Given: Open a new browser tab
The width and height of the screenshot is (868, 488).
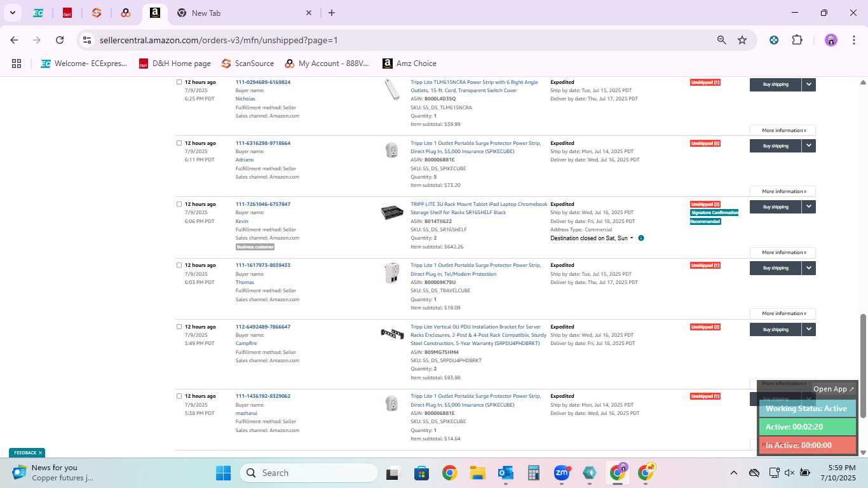Looking at the screenshot, I should pyautogui.click(x=332, y=13).
